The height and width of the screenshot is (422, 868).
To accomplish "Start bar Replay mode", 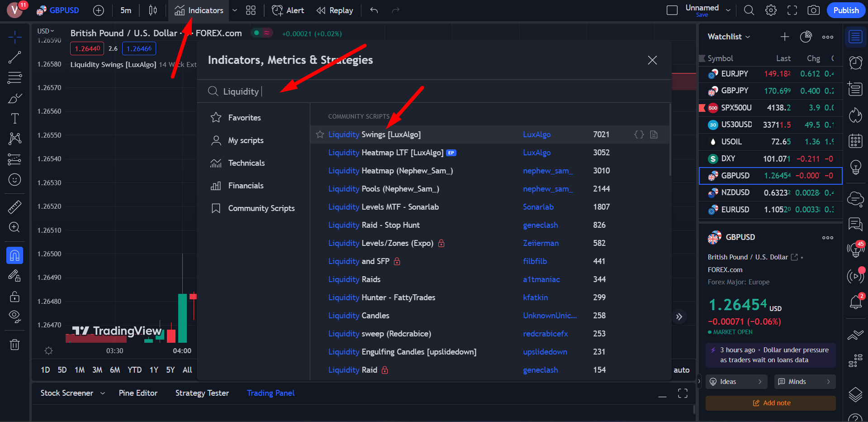I will (x=335, y=10).
